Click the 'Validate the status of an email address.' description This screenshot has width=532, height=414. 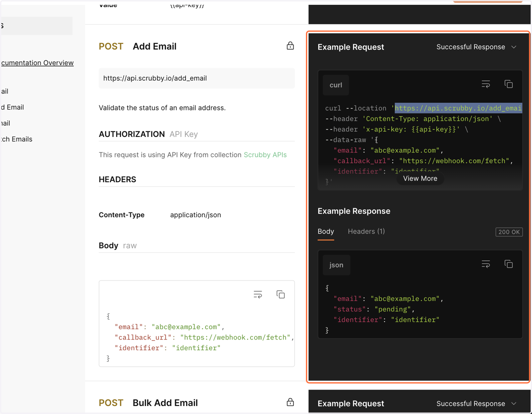pos(162,108)
